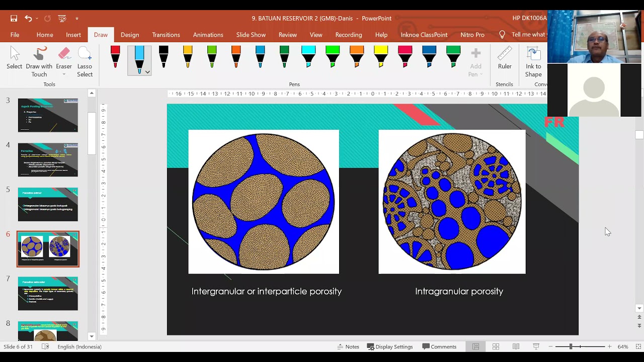Click the 'Intergranular or interparticle porosity' caption
Image resolution: width=644 pixels, height=362 pixels.
pyautogui.click(x=266, y=291)
